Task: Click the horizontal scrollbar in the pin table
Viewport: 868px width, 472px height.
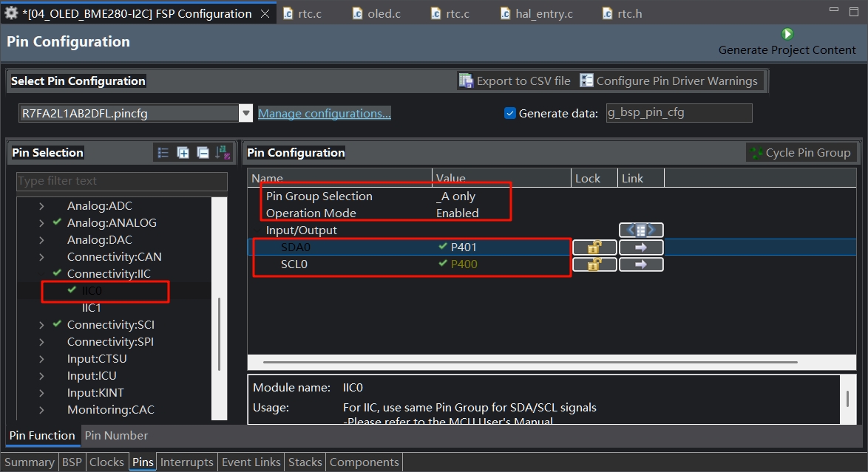Action: (530, 362)
